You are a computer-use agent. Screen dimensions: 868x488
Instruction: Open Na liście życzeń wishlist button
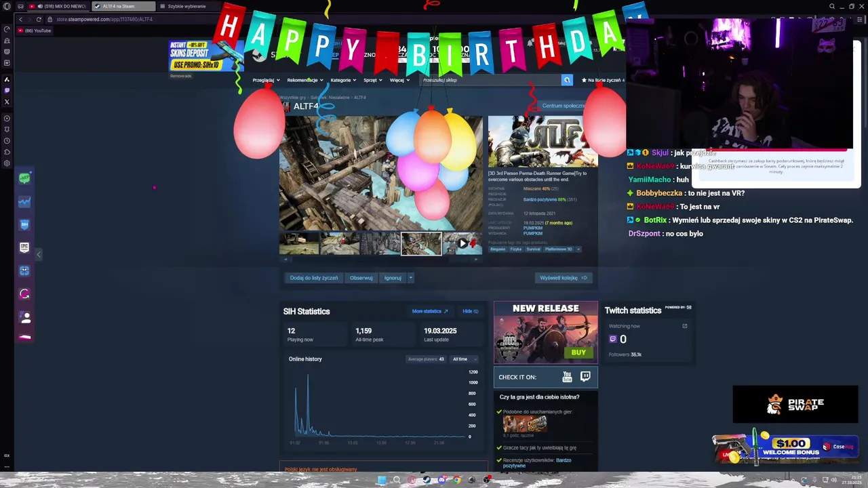click(x=603, y=80)
